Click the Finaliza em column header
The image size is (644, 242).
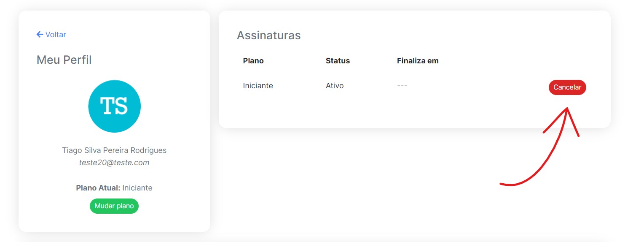[418, 61]
